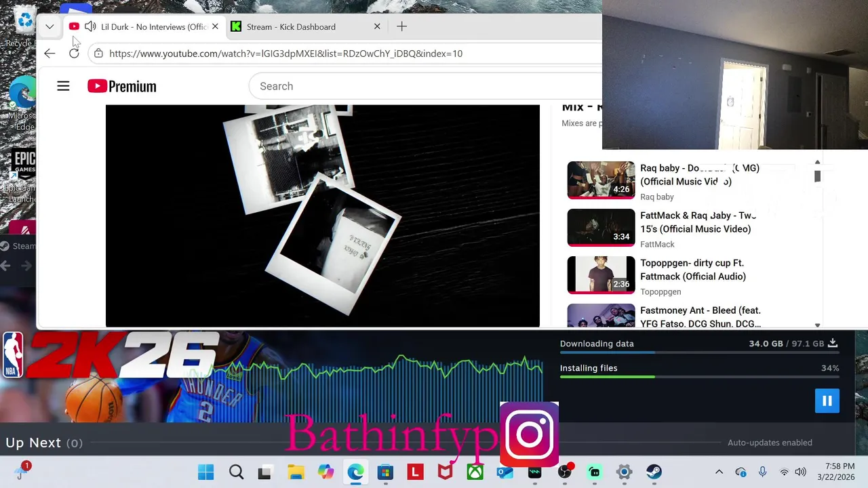Screen dimensions: 868x488
Task: Click the 'Topoppgen' channel name
Action: pyautogui.click(x=660, y=291)
